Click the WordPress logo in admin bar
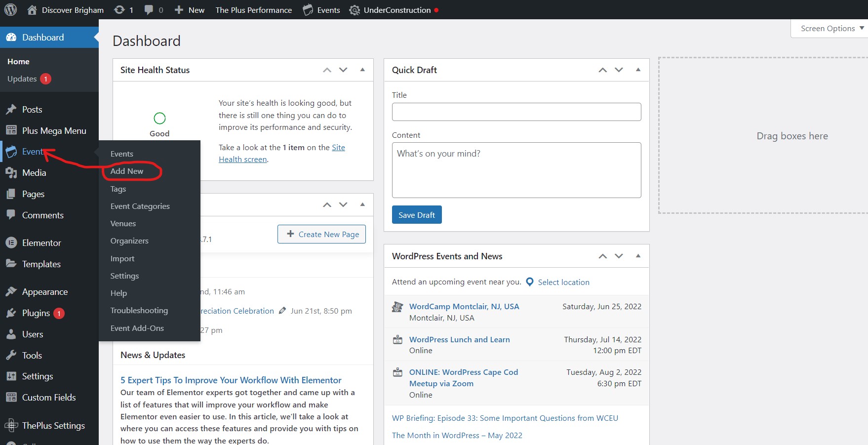The image size is (868, 445). pos(11,10)
